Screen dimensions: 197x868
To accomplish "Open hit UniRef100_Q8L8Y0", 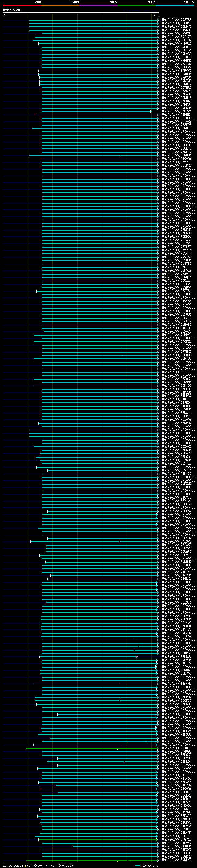I will coord(176,23).
